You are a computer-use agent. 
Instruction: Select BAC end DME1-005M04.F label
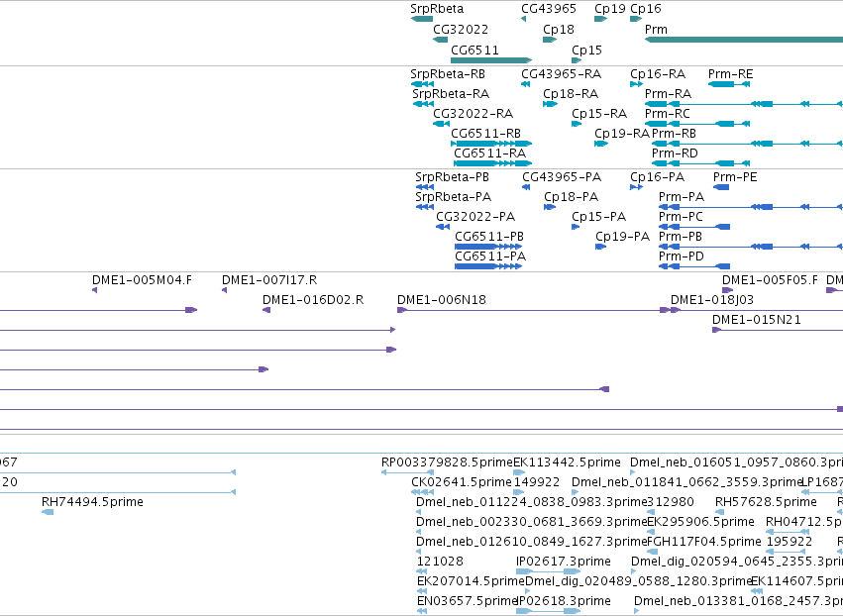pyautogui.click(x=142, y=280)
